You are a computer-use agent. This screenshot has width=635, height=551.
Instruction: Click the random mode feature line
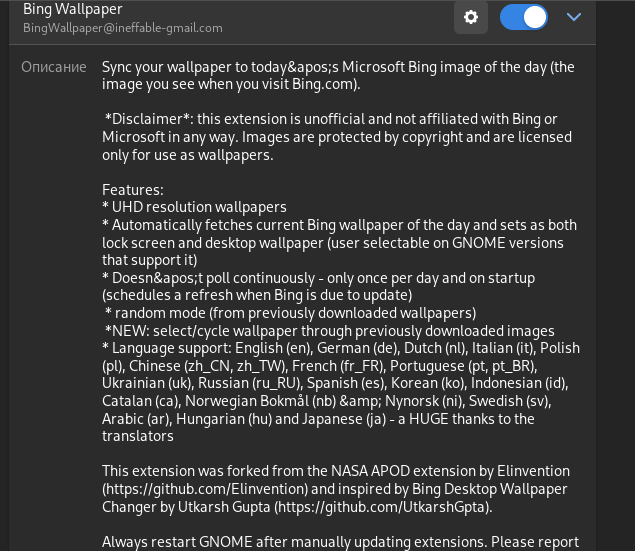290,313
